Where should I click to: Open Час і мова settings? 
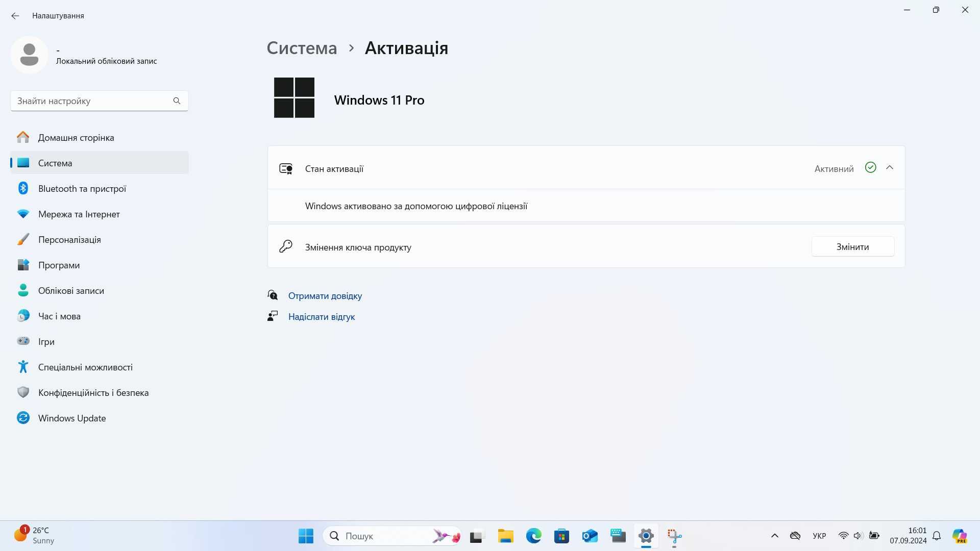[x=100, y=316]
